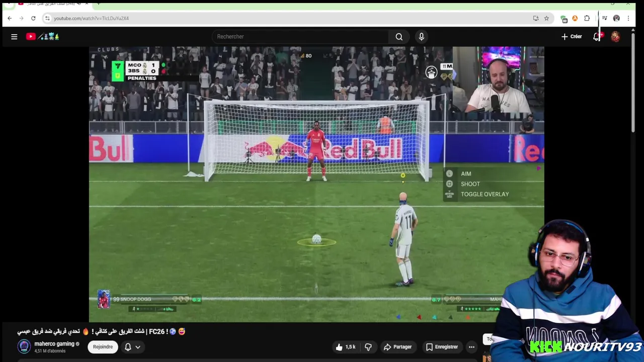Go back in the browser

10,18
